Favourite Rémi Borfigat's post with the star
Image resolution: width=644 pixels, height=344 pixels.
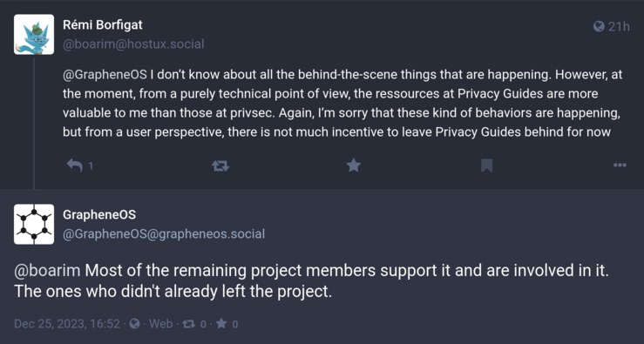click(353, 165)
